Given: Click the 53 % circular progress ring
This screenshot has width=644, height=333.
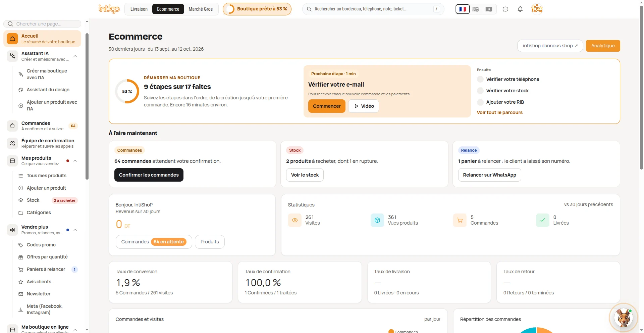Looking at the screenshot, I should point(127,91).
